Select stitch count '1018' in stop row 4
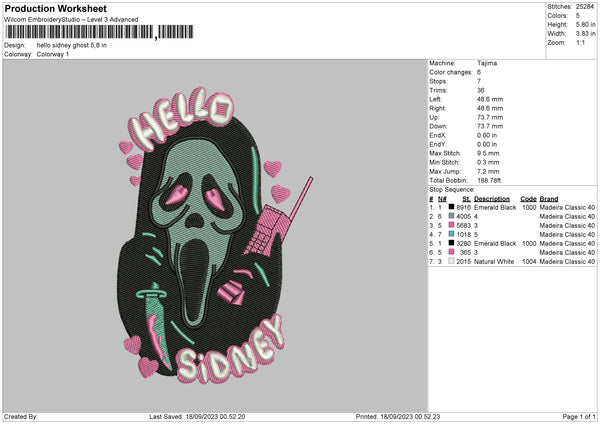Image resolution: width=600 pixels, height=424 pixels. [463, 235]
